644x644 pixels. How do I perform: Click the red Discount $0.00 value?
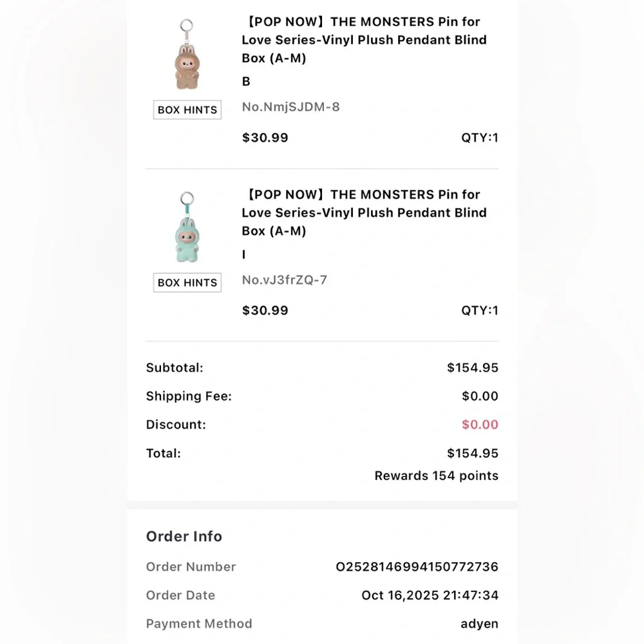(480, 424)
